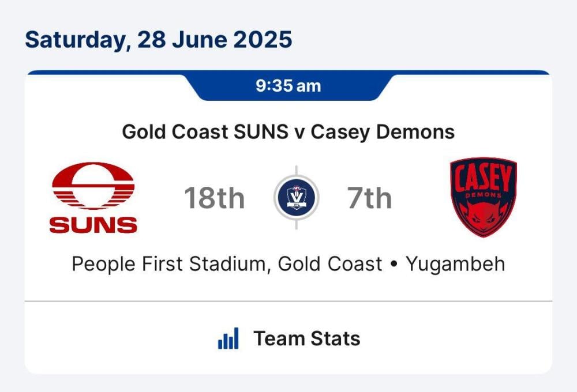
Task: Select the VFL league badge in the center
Action: tap(296, 198)
